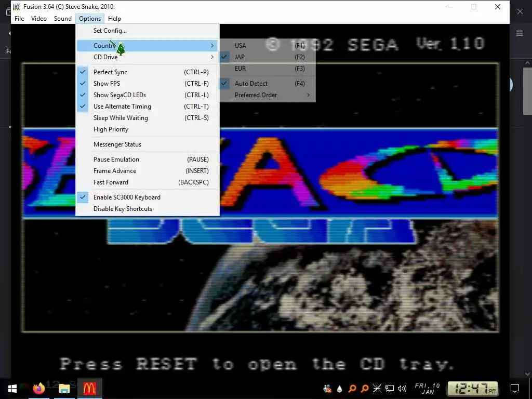
Task: Open the notification center icon
Action: pyautogui.click(x=515, y=389)
